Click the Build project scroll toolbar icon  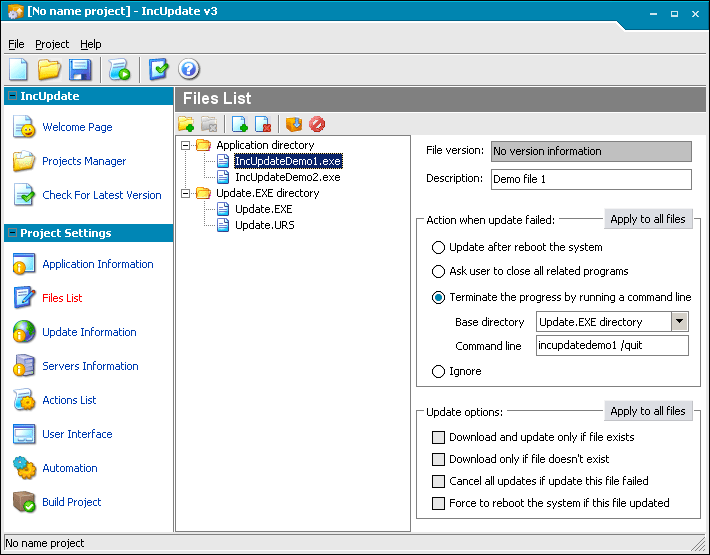click(120, 70)
